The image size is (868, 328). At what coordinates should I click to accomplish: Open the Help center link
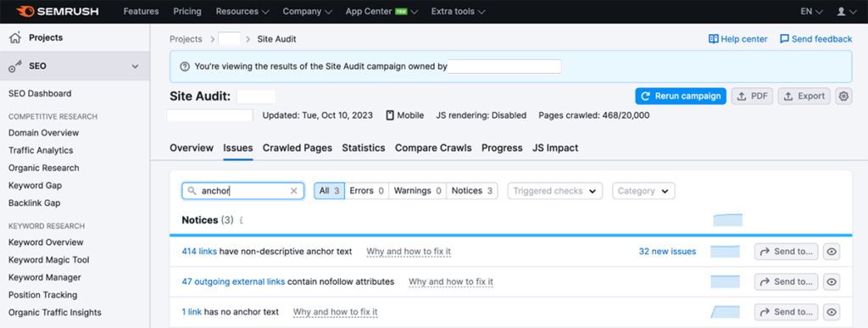738,39
